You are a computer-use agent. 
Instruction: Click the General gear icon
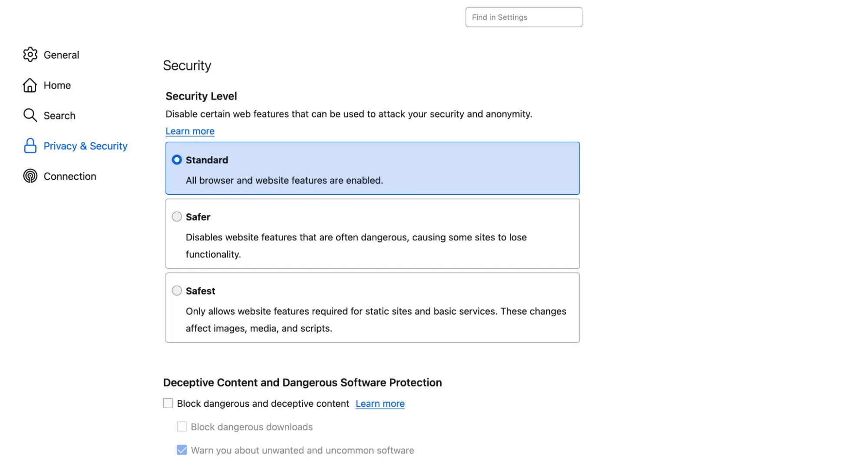point(30,55)
